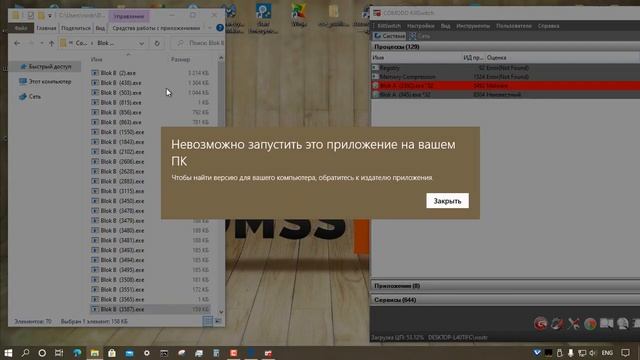The width and height of the screenshot is (640, 360).
Task: Sort files by the Размер column header
Action: tap(180, 60)
